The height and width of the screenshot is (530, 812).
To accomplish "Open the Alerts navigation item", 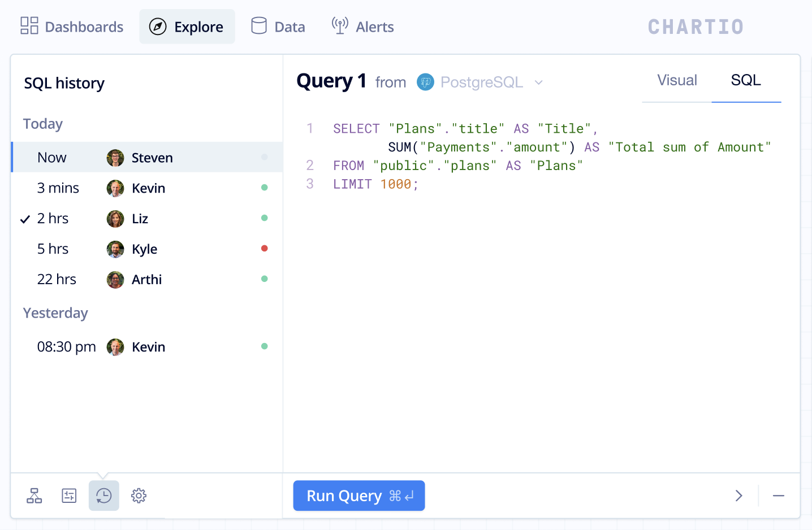I will 362,27.
